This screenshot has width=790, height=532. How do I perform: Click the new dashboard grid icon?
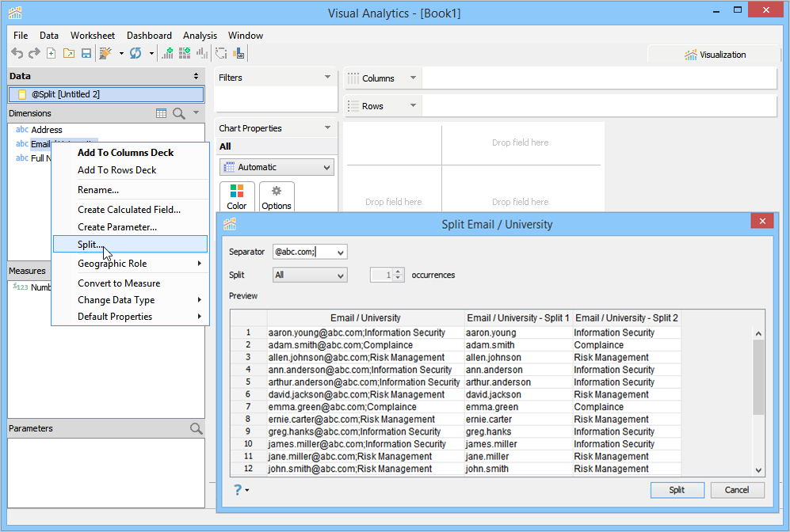(x=185, y=53)
